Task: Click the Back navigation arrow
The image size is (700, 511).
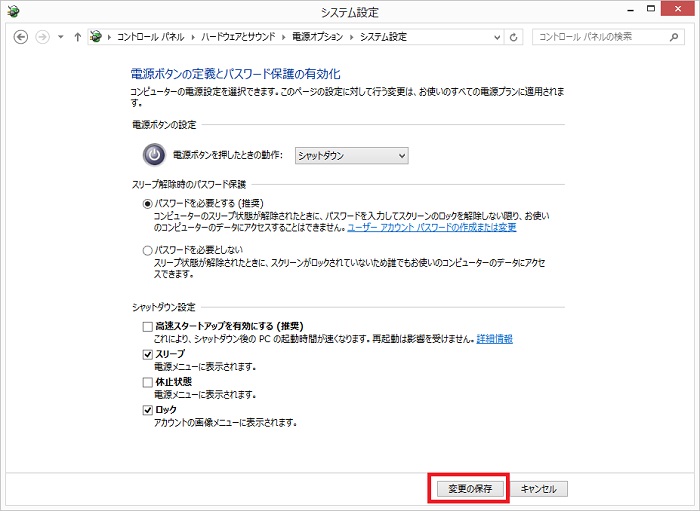Action: point(20,37)
